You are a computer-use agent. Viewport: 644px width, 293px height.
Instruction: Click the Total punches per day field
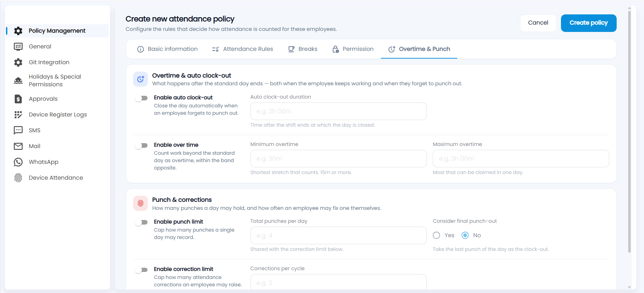(x=338, y=235)
